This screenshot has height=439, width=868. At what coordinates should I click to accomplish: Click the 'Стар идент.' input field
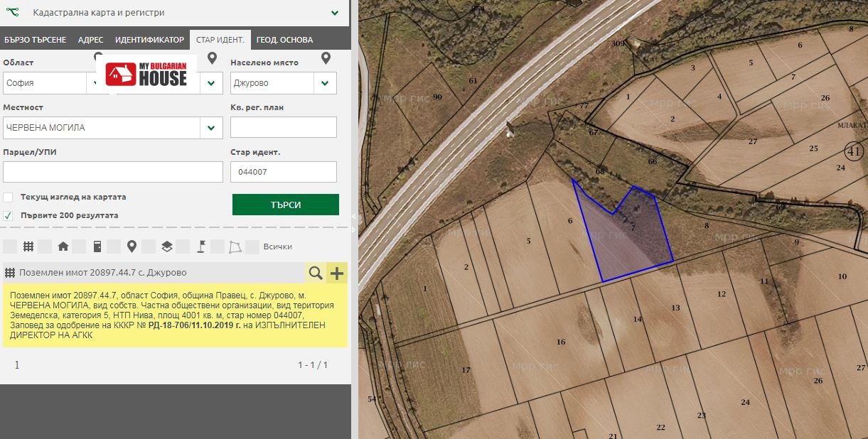pyautogui.click(x=283, y=172)
